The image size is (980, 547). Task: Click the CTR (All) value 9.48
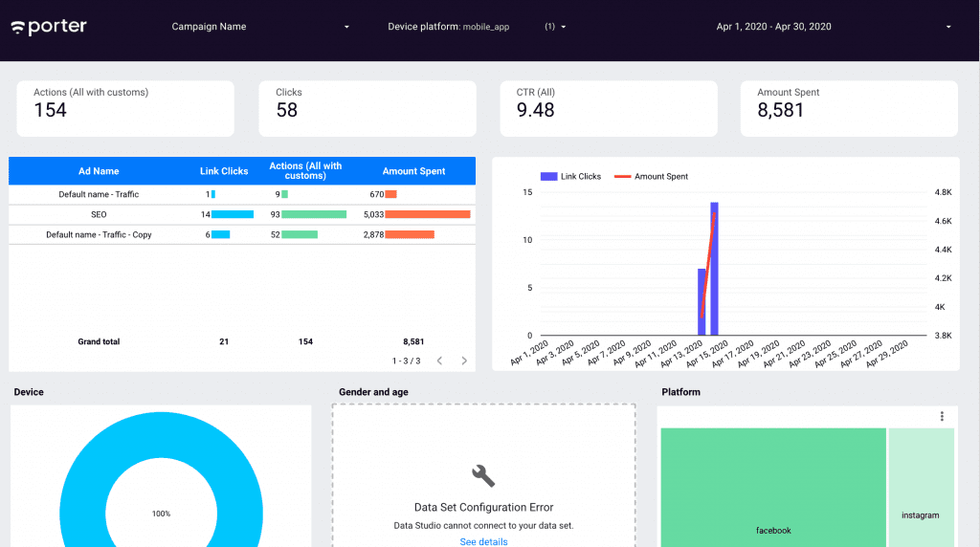coord(535,111)
